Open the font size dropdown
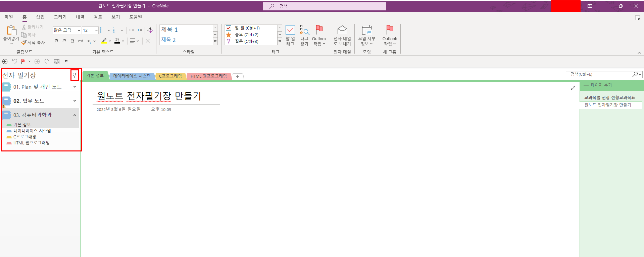 click(96, 30)
